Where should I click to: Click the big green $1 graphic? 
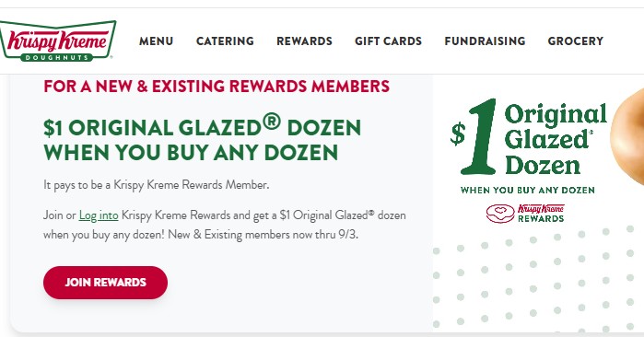[474, 137]
